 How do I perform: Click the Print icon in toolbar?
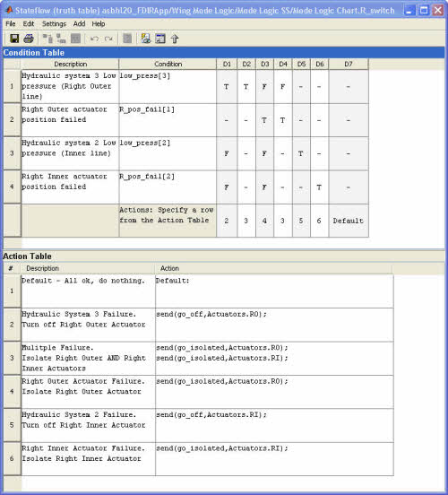click(29, 39)
